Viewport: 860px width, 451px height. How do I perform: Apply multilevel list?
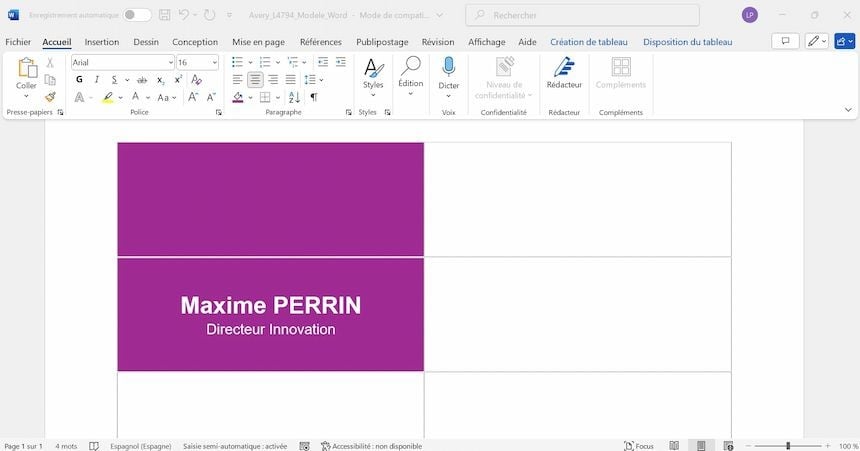pos(293,62)
